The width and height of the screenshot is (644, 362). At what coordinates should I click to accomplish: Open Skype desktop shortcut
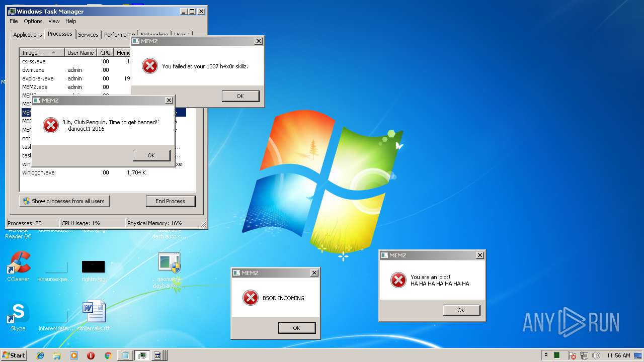coord(18,316)
